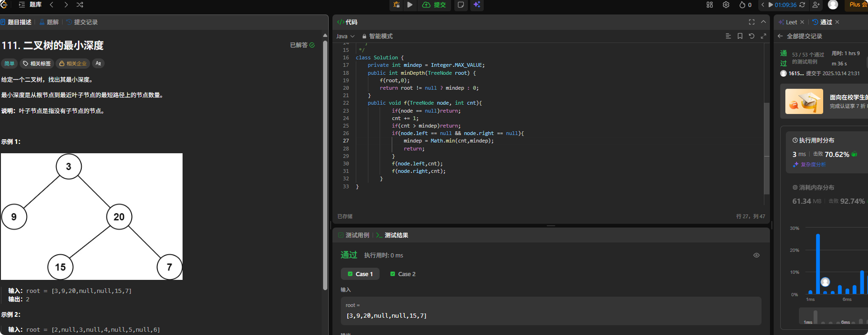Collapse the code panel chevron

(x=763, y=22)
